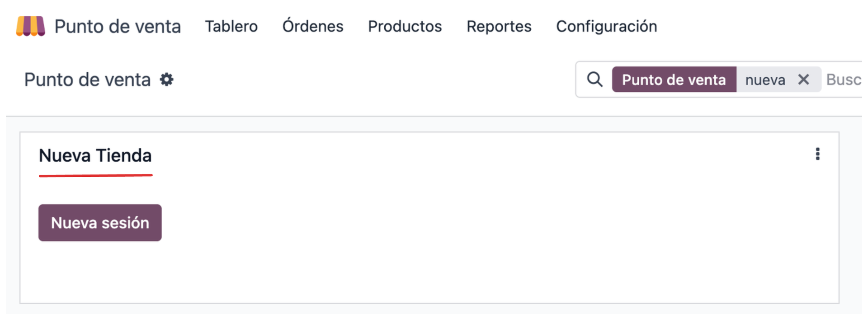
Task: Click the Nueva sesión button
Action: (x=100, y=223)
